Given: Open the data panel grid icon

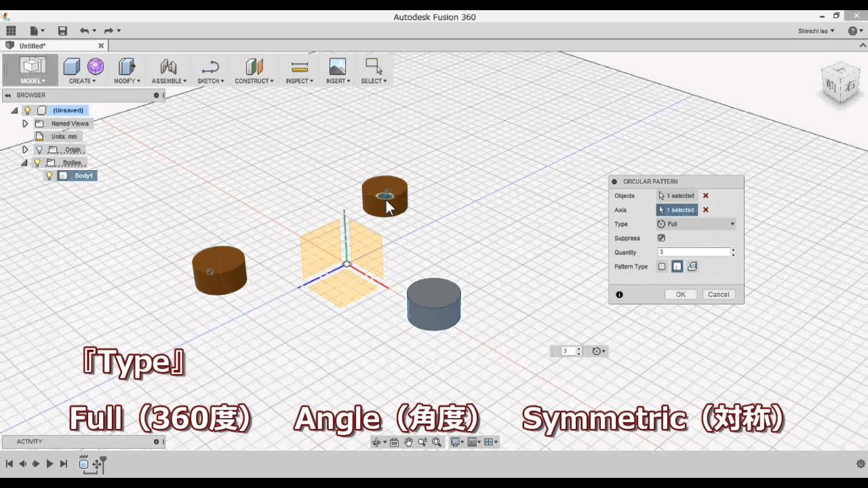Looking at the screenshot, I should (11, 30).
